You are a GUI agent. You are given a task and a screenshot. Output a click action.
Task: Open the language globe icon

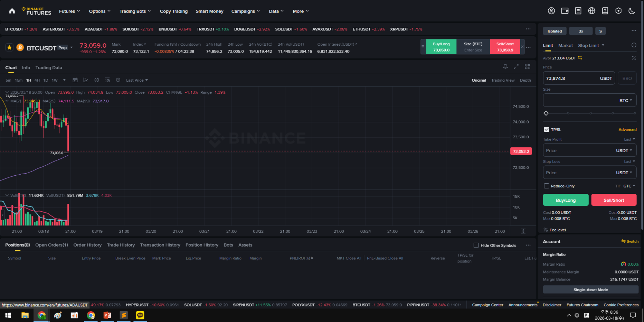tap(592, 11)
